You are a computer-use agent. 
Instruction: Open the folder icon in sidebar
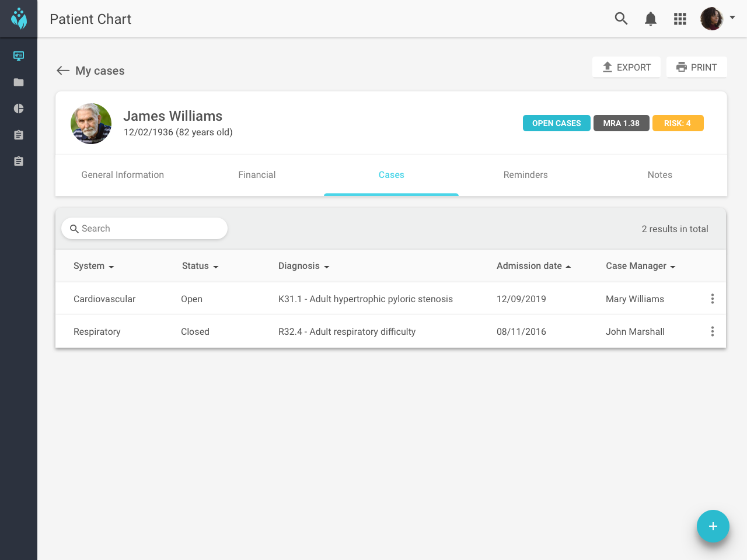click(x=19, y=82)
